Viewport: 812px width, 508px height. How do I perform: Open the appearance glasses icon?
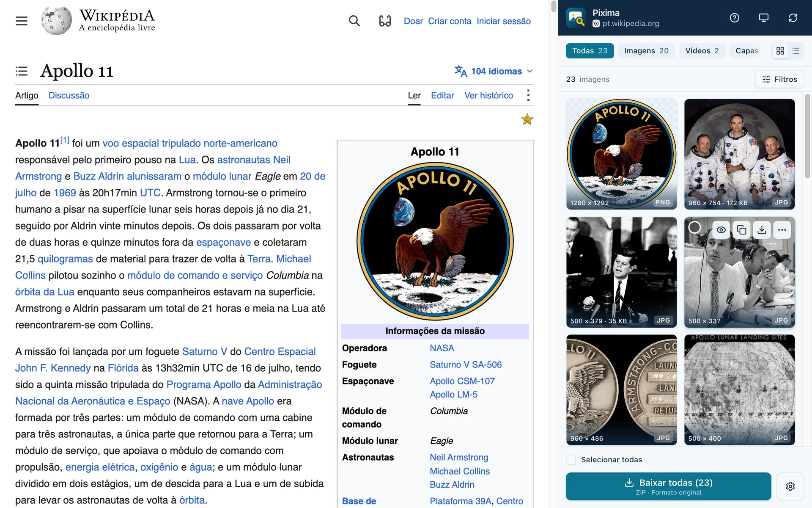click(385, 21)
